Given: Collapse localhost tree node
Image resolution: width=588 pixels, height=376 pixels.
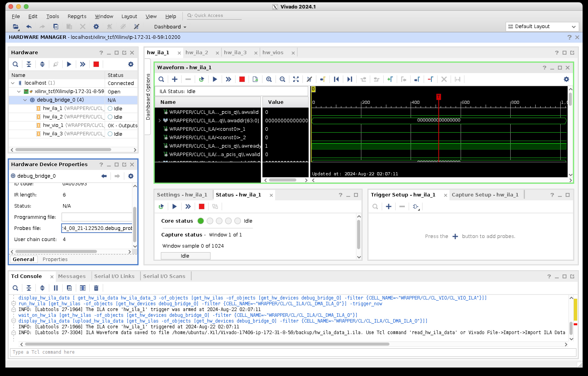Looking at the screenshot, I should (13, 83).
